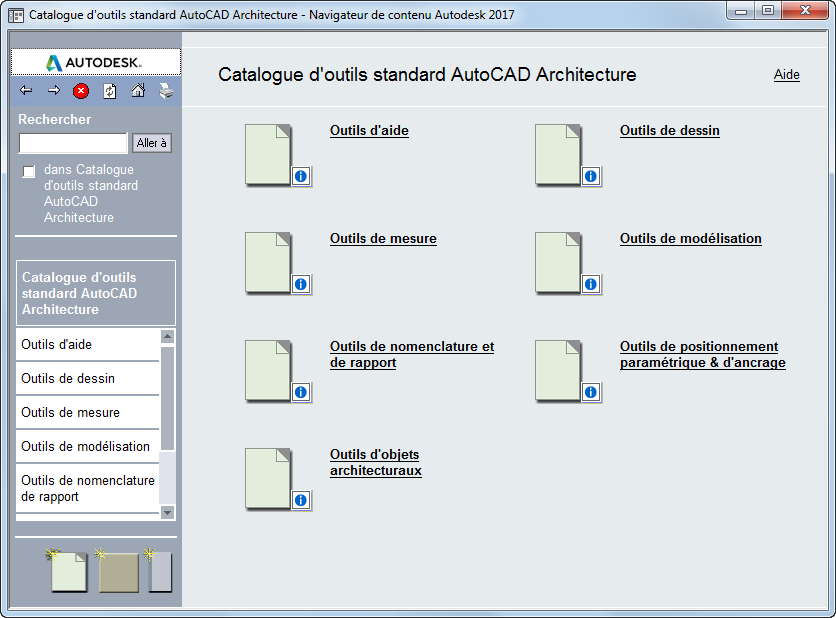Viewport: 836px width, 618px height.
Task: Open the Outils de positionnement paramétrique page icon
Action: coord(558,371)
